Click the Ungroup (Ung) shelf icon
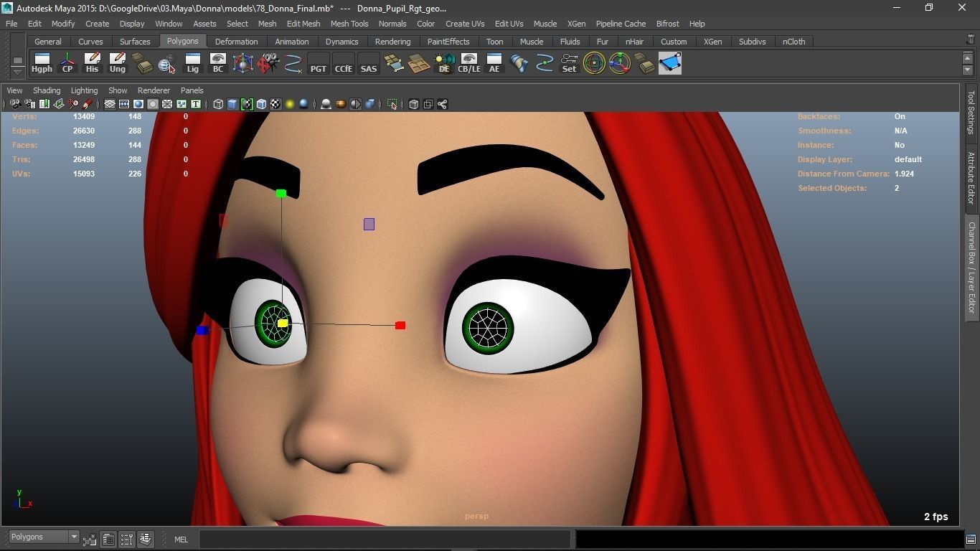Screen dimensions: 980x551 [117, 63]
